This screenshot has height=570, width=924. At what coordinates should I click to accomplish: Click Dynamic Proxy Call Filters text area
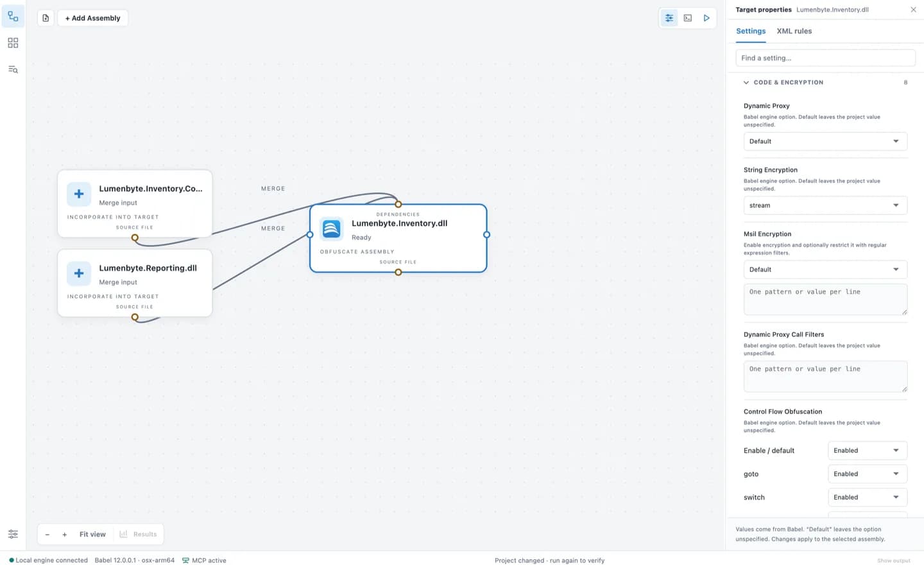click(825, 376)
